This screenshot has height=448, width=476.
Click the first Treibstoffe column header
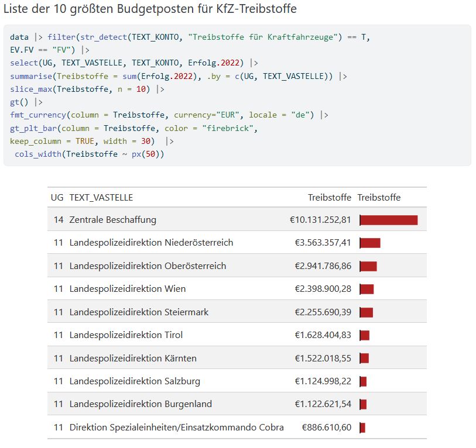(330, 198)
